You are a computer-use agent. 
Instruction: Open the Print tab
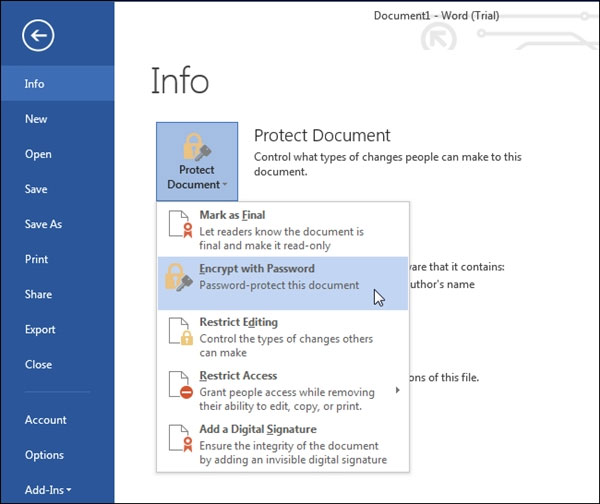coord(36,259)
